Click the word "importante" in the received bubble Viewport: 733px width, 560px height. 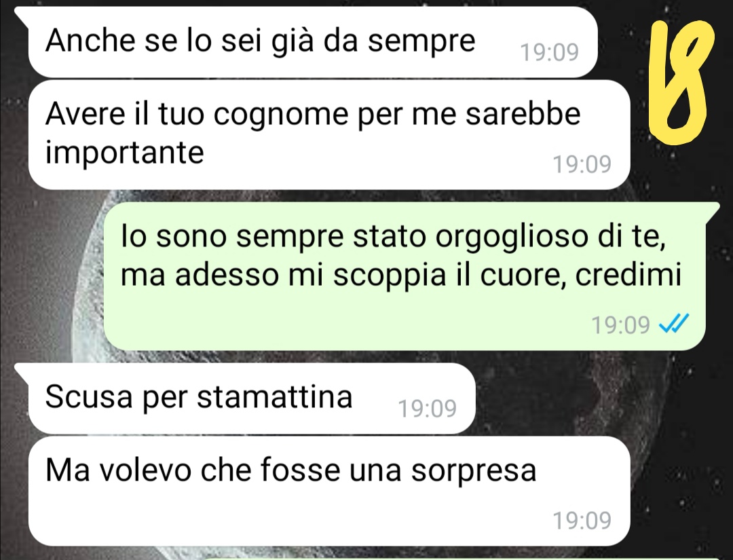coord(124,152)
